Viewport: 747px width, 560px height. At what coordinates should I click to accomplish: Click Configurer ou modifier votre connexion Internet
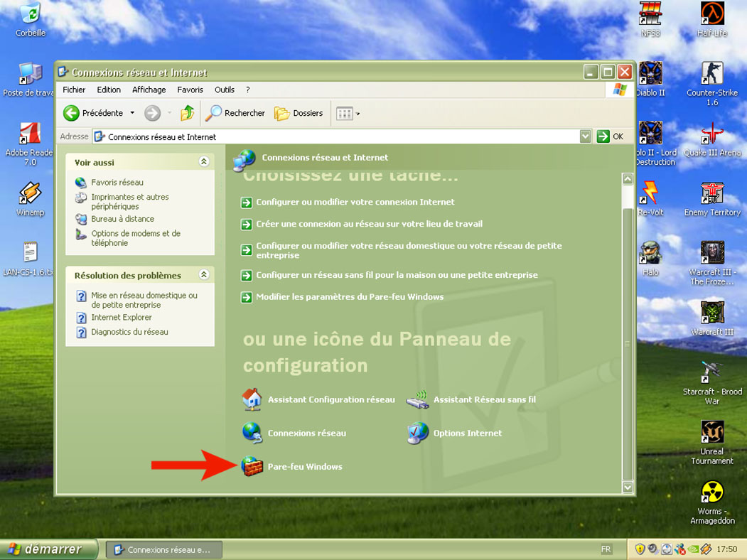(355, 202)
